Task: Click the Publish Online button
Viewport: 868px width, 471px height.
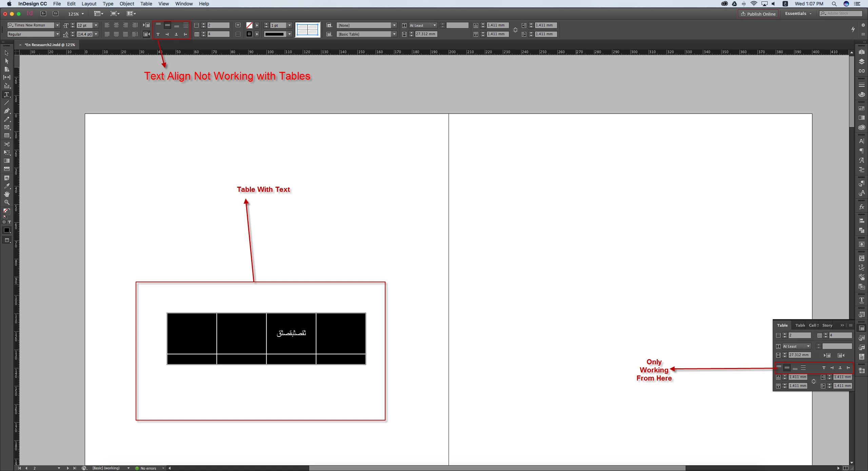Action: click(758, 14)
